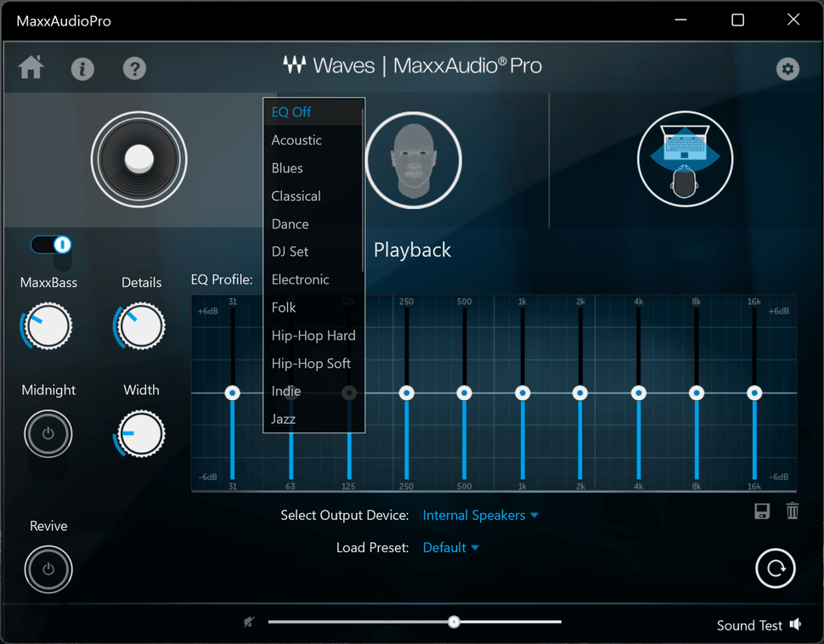The height and width of the screenshot is (644, 824).
Task: Minimize the MaxxAudioPro window
Action: (x=680, y=20)
